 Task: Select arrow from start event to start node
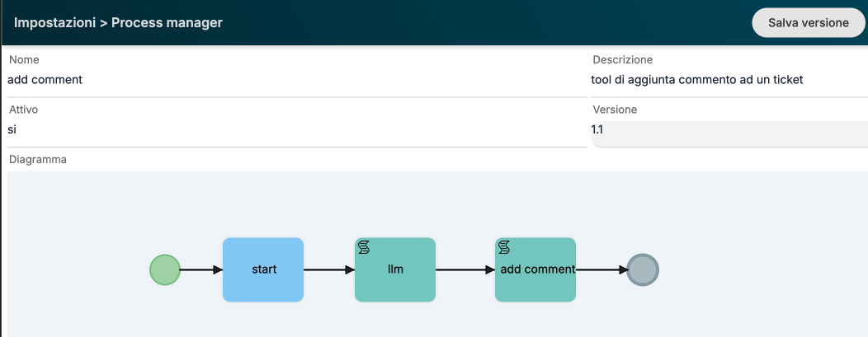point(201,269)
